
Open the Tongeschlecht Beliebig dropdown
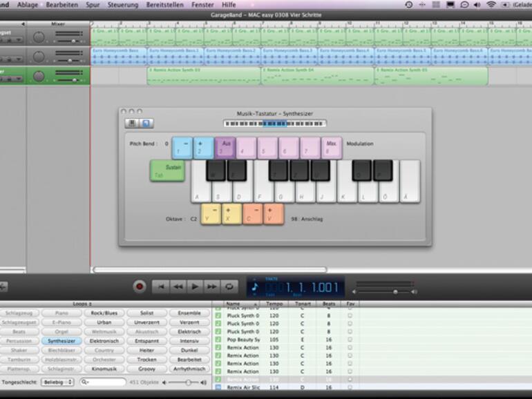57,382
